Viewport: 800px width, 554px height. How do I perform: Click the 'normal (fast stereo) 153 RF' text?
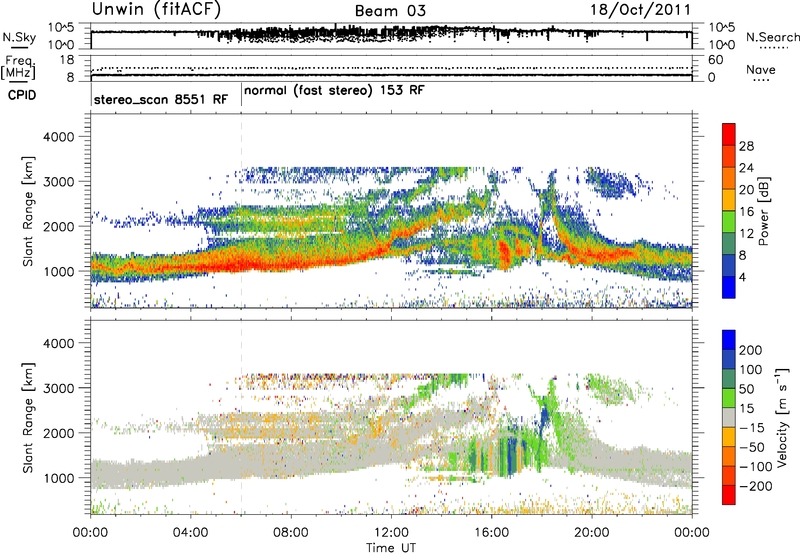click(x=334, y=91)
